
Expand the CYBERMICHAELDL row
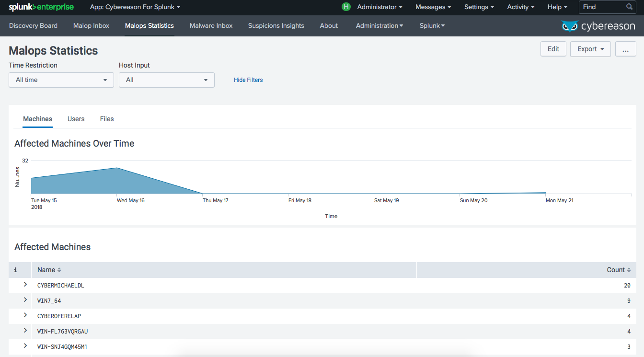coord(25,285)
